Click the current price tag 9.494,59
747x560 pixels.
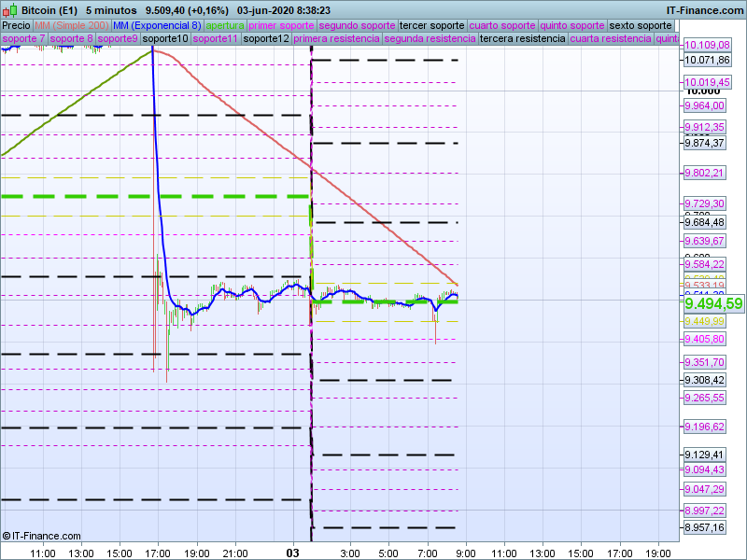pos(713,303)
